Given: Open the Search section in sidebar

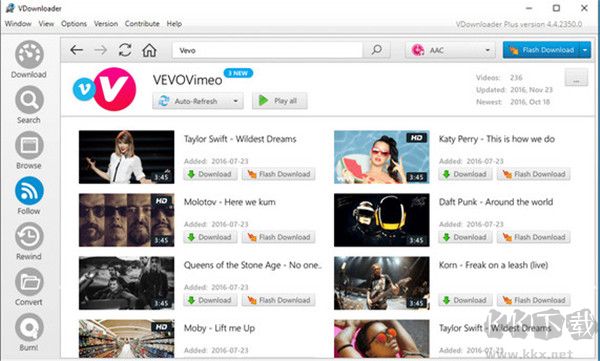Looking at the screenshot, I should [x=29, y=105].
